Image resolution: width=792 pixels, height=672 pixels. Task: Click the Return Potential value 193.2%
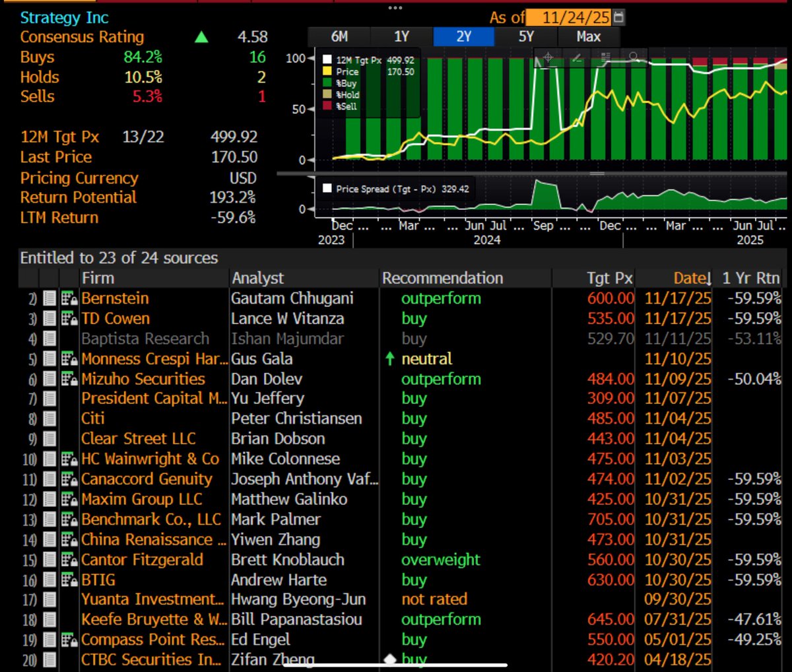232,197
